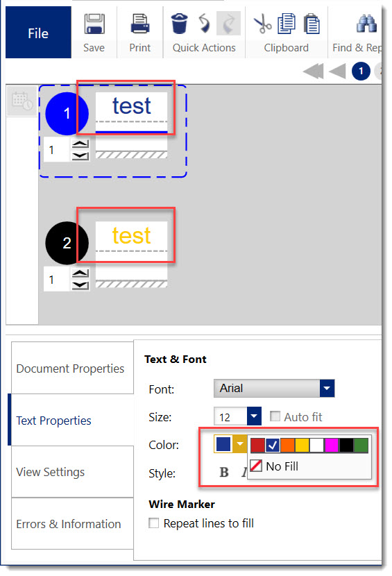Open the Arial font dropdown
Screen dimensions: 392x576
[x=274, y=389]
